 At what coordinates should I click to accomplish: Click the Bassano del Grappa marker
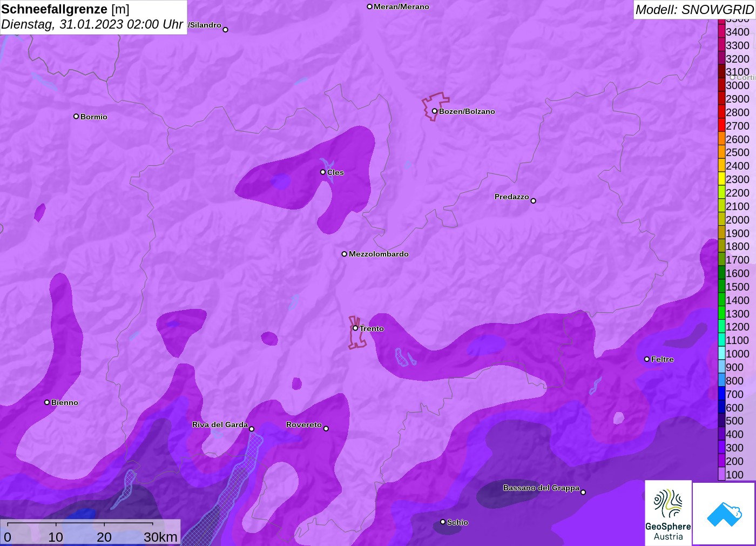click(583, 492)
